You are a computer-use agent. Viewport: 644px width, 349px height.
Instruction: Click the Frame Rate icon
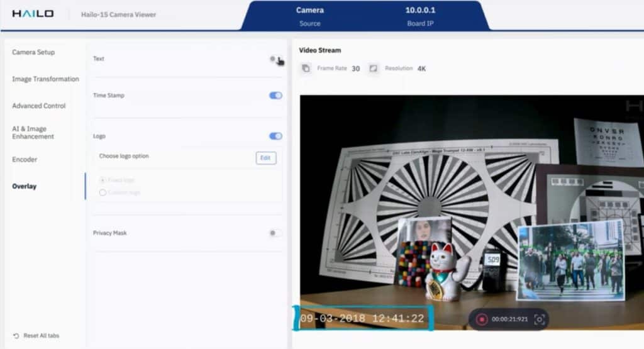pyautogui.click(x=306, y=68)
